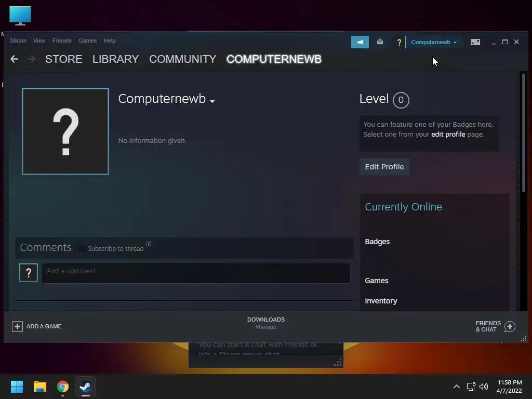532x399 pixels.
Task: Open the inbox envelope icon
Action: click(380, 42)
